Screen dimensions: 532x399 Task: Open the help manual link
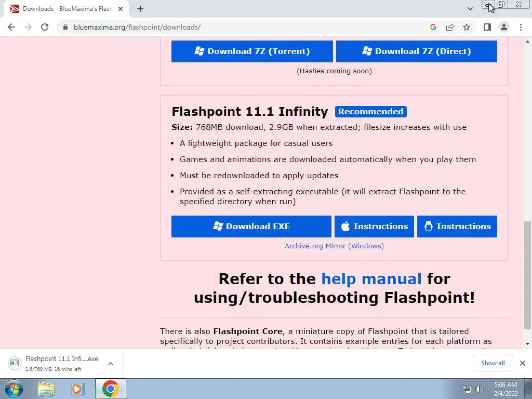click(371, 279)
